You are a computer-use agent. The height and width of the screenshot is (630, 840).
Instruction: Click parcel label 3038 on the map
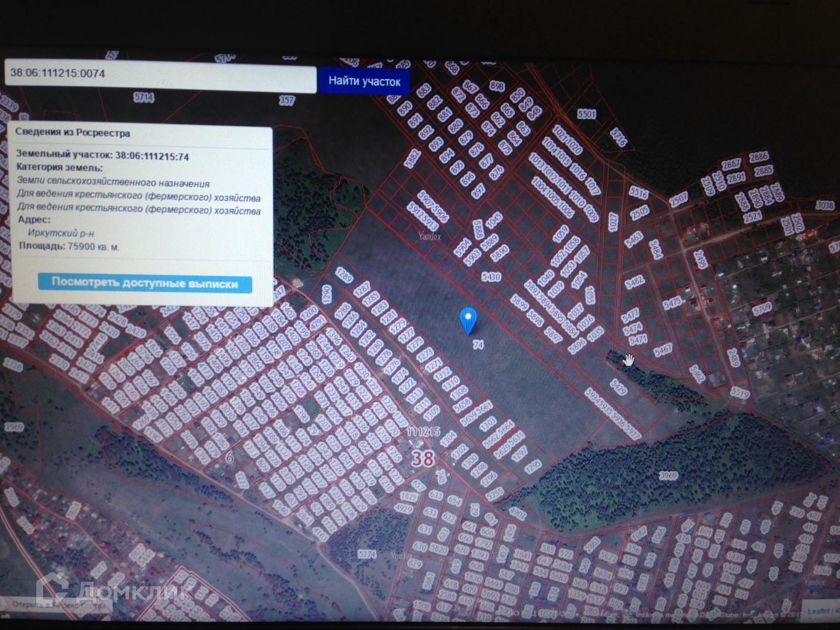(825, 205)
